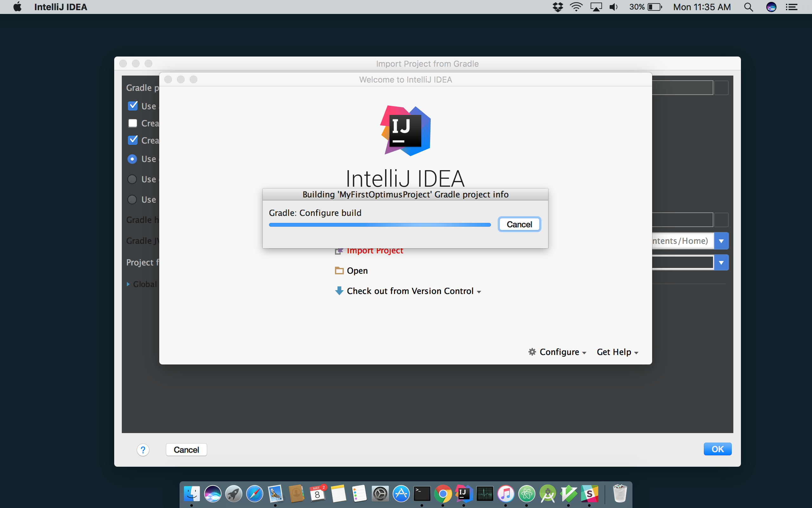Viewport: 812px width, 508px height.
Task: Open Finder from the dock
Action: click(192, 493)
